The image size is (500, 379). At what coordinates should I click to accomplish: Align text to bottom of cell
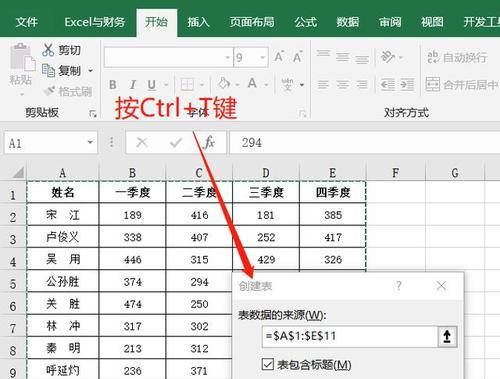point(362,59)
